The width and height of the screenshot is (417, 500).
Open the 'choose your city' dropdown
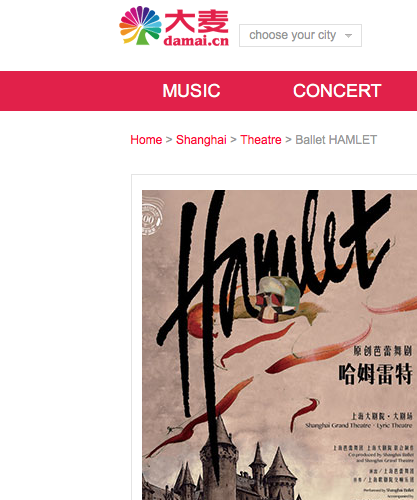300,35
